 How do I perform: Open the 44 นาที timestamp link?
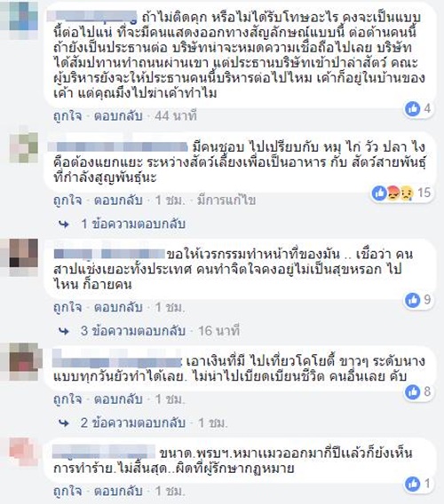click(176, 115)
